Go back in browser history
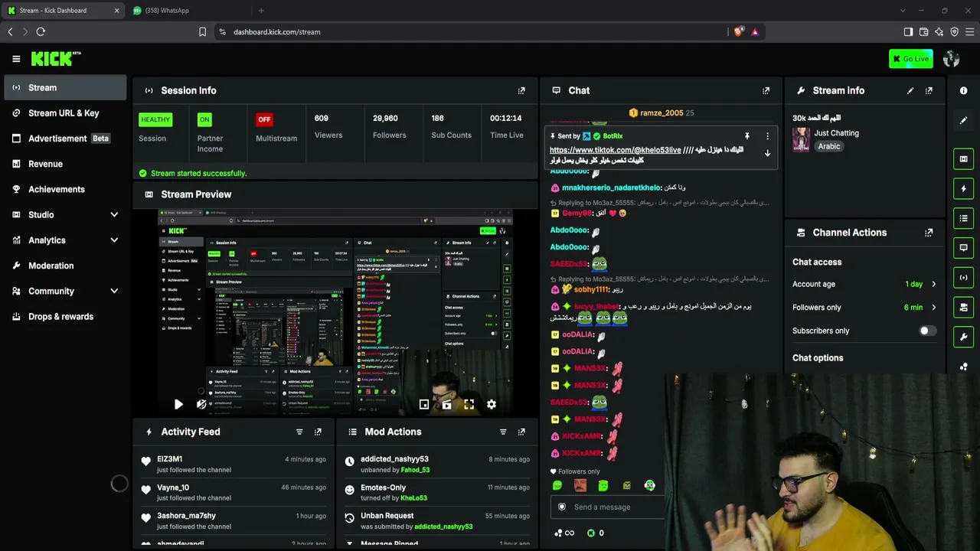Image resolution: width=980 pixels, height=551 pixels. click(10, 32)
